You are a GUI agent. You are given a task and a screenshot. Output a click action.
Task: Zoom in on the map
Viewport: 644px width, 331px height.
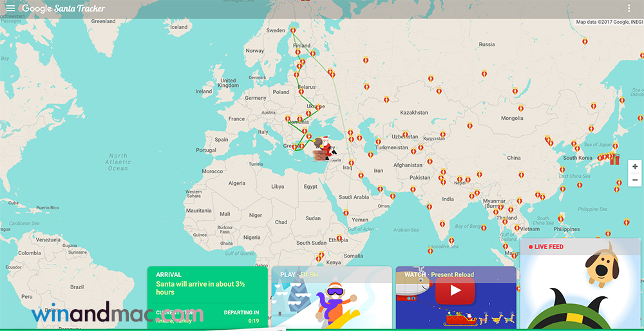click(635, 166)
